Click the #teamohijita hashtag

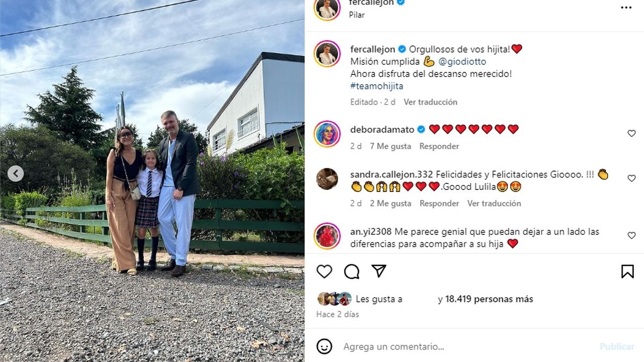tap(377, 86)
